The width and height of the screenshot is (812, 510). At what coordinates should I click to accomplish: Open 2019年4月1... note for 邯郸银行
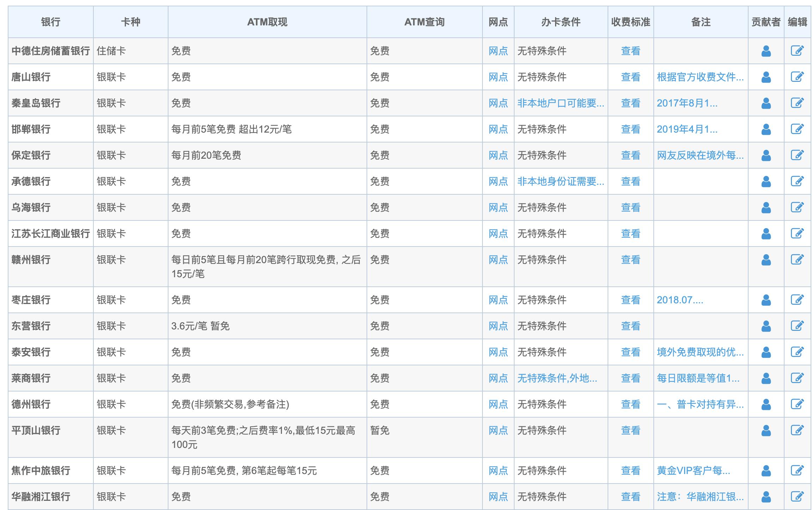tap(687, 129)
